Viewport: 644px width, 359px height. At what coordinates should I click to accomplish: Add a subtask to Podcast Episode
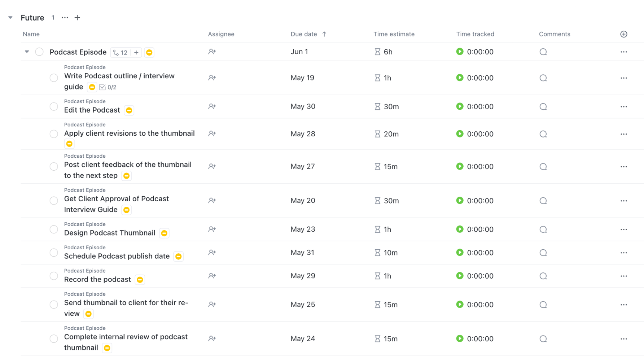coord(136,52)
